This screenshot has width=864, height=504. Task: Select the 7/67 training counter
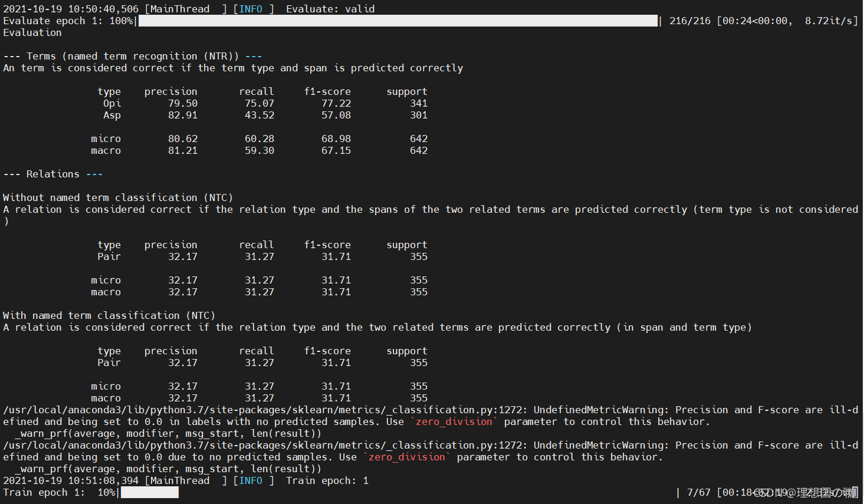(x=699, y=492)
